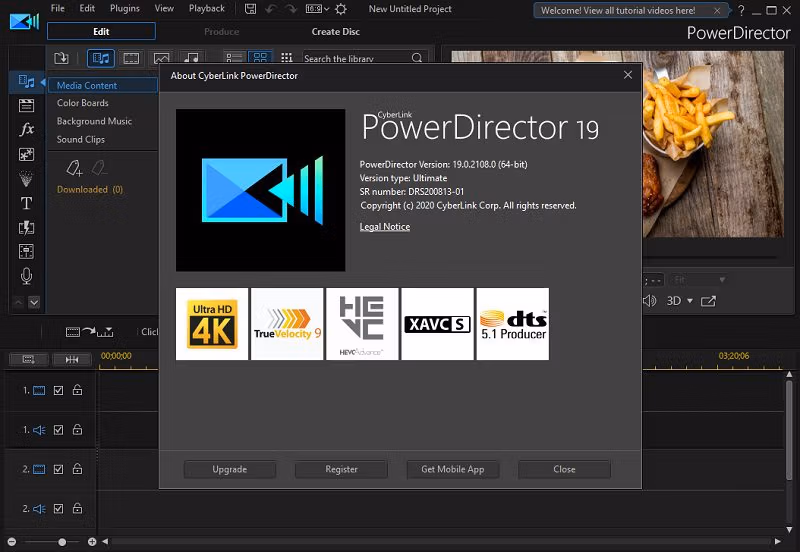Image resolution: width=800 pixels, height=552 pixels.
Task: Click the Redo arrow icon
Action: (291, 9)
